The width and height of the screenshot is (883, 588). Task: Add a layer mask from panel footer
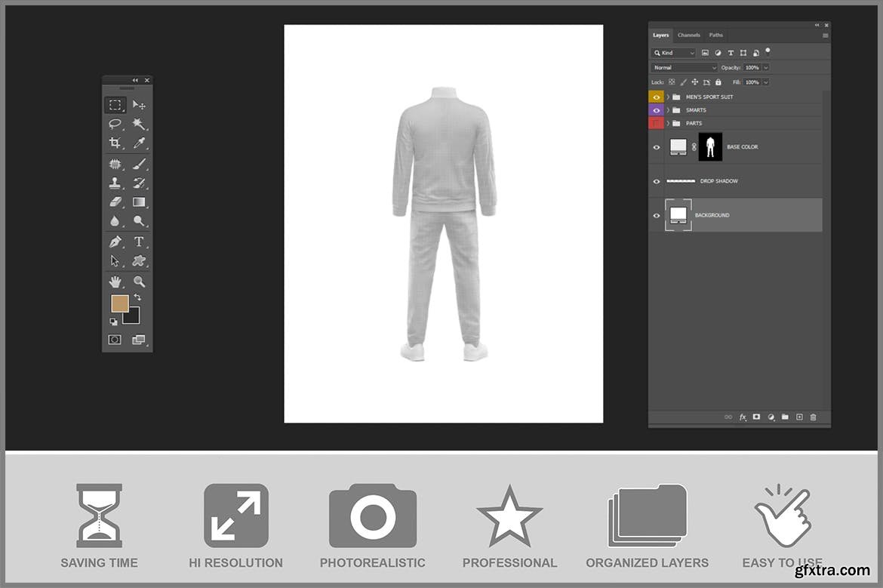(756, 417)
